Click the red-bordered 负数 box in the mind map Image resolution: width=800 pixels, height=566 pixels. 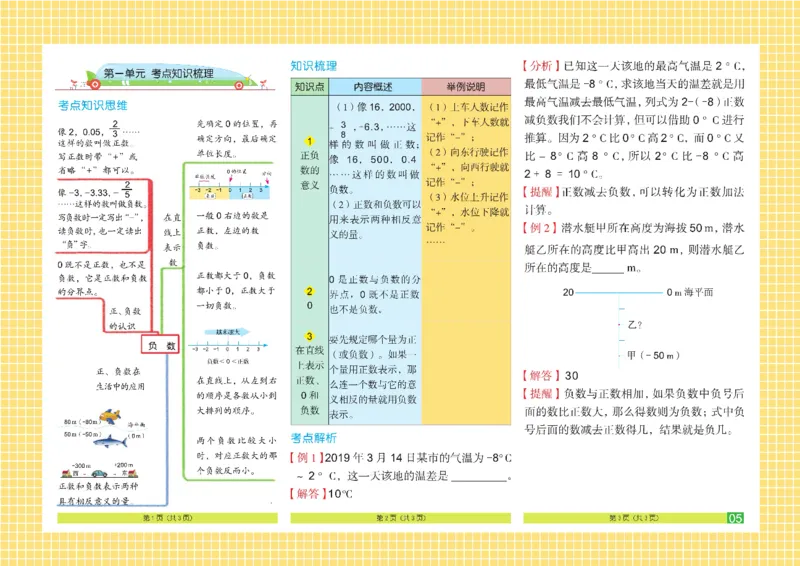pos(161,345)
